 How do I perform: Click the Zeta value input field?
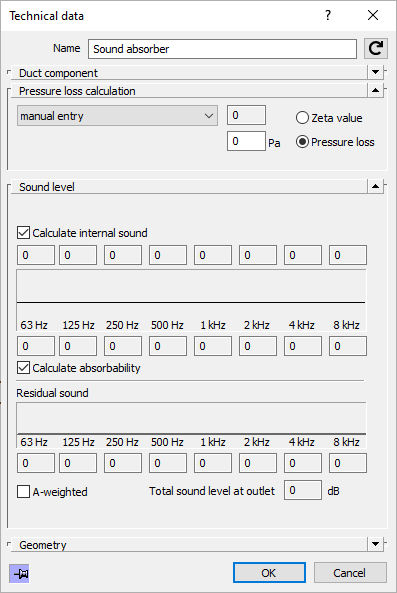coord(247,115)
